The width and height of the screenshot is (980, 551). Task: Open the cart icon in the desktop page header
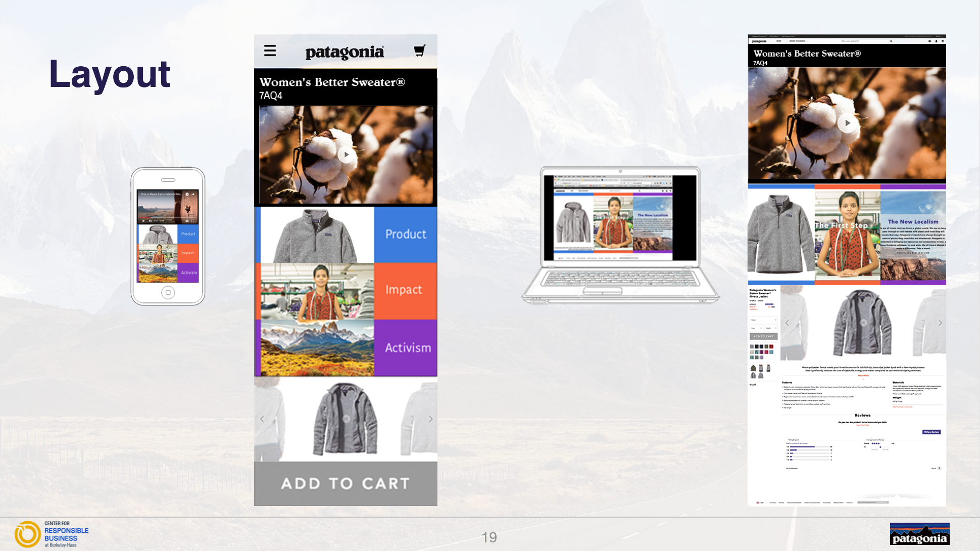coord(942,41)
